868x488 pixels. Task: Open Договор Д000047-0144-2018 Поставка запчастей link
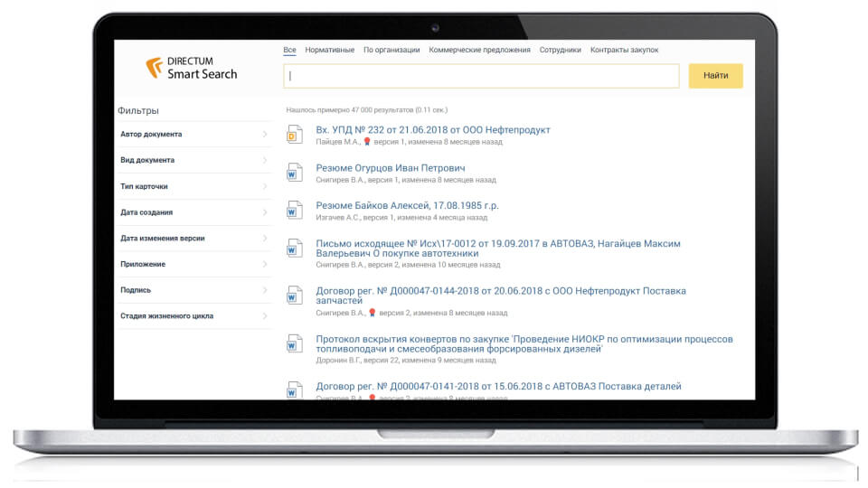pos(501,296)
